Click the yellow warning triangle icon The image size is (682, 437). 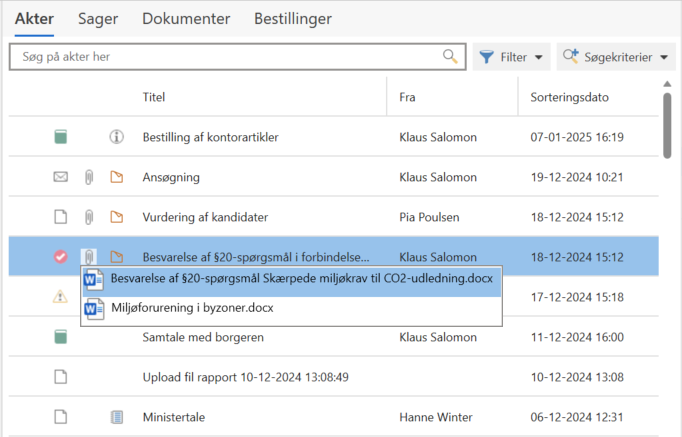tap(61, 297)
